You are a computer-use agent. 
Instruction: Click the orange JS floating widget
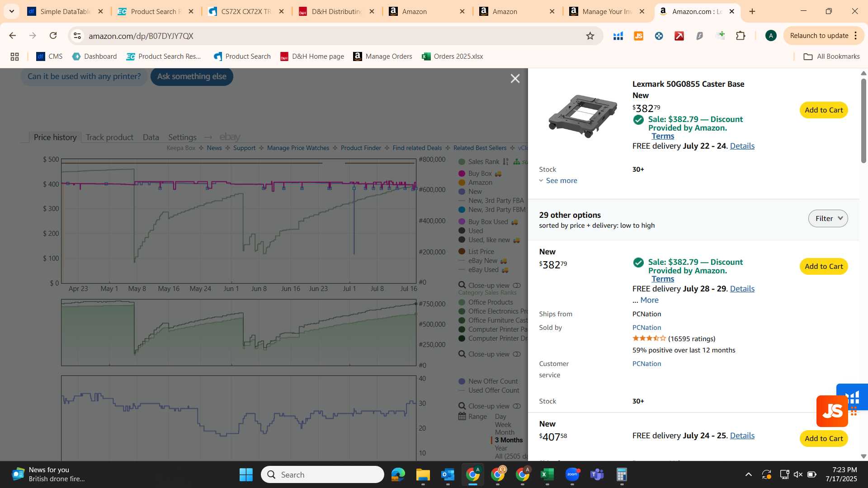[832, 411]
